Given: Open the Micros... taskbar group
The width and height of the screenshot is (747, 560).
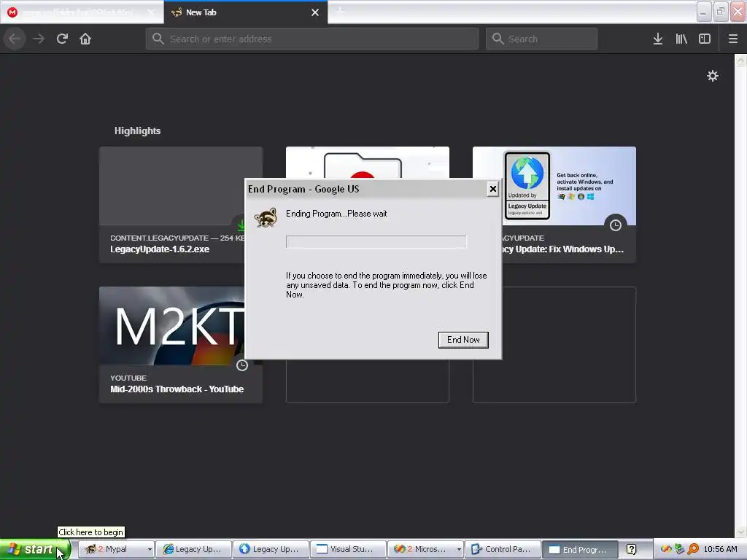Looking at the screenshot, I should (425, 549).
